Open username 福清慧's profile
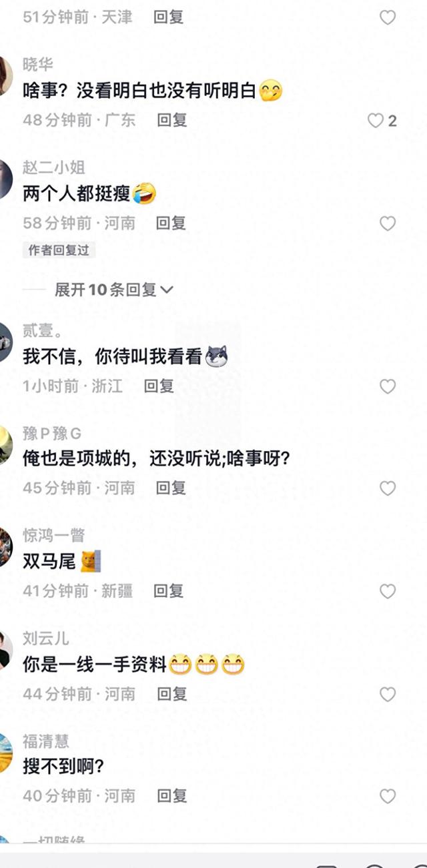This screenshot has height=868, width=427. [x=46, y=741]
